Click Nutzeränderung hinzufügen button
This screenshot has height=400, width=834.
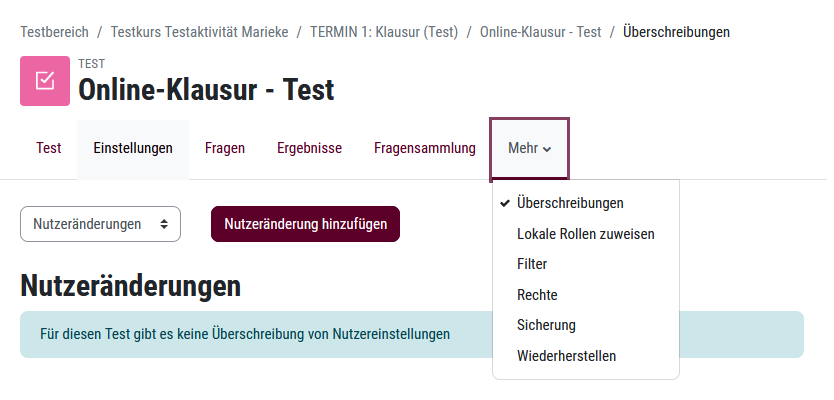pos(305,224)
